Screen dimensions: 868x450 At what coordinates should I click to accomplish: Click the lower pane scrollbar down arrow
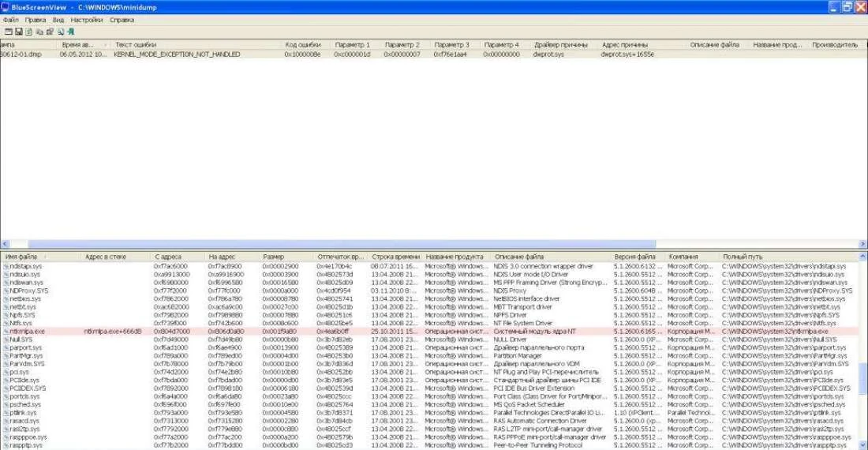(862, 445)
